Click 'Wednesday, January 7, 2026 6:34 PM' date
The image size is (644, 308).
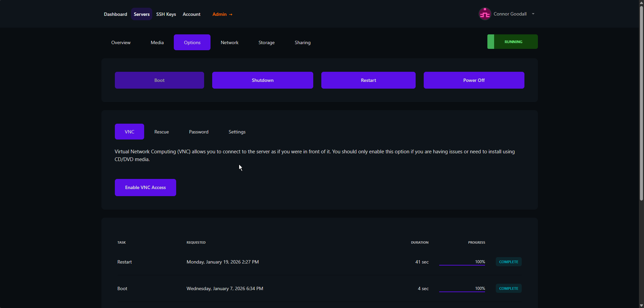click(225, 288)
